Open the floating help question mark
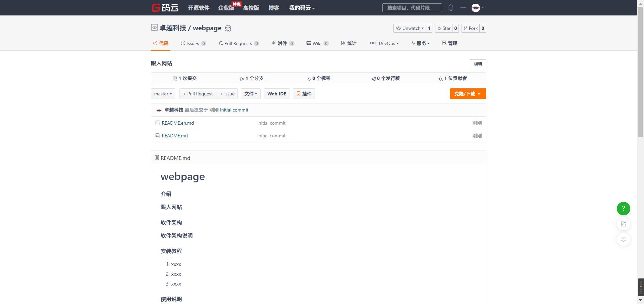This screenshot has width=644, height=304. (623, 209)
